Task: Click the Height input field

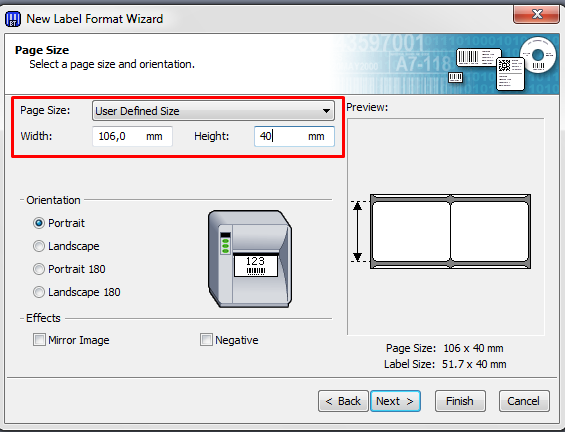Action: pos(294,136)
